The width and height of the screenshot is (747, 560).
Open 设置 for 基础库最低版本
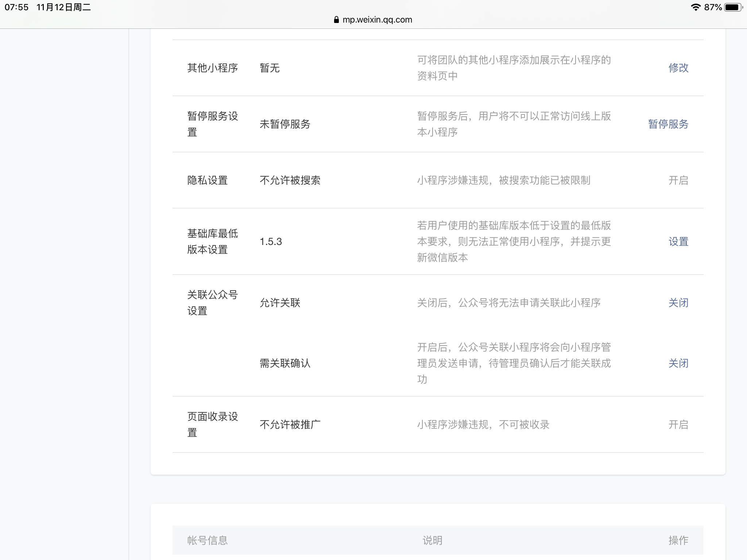(678, 241)
